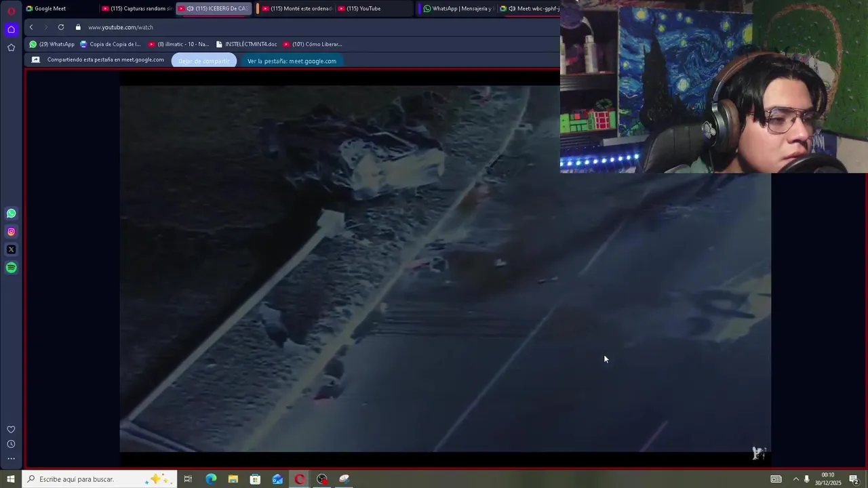The width and height of the screenshot is (868, 488).
Task: Expand hidden system tray icons
Action: [796, 479]
